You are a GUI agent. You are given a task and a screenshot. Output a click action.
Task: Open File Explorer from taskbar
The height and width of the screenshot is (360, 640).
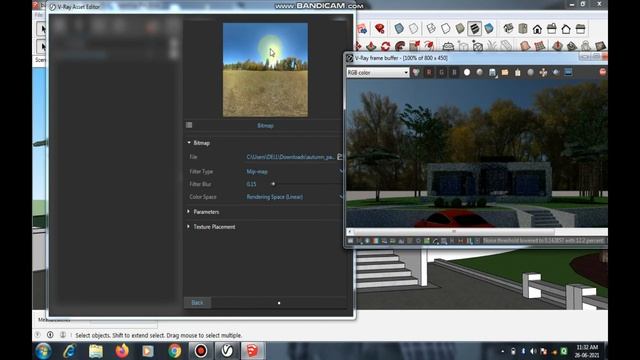pyautogui.click(x=96, y=351)
